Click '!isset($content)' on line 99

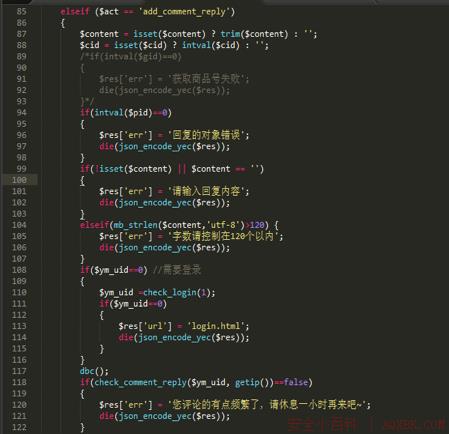[x=133, y=169]
